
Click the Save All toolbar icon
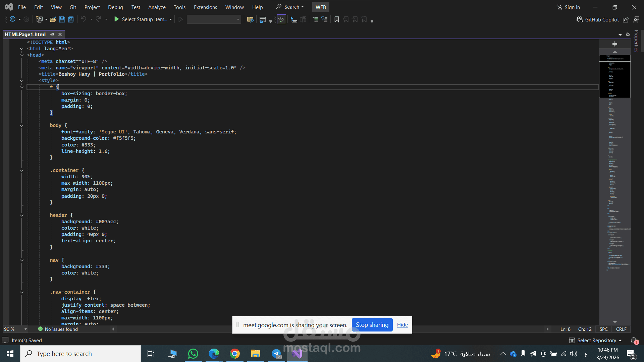click(x=71, y=19)
